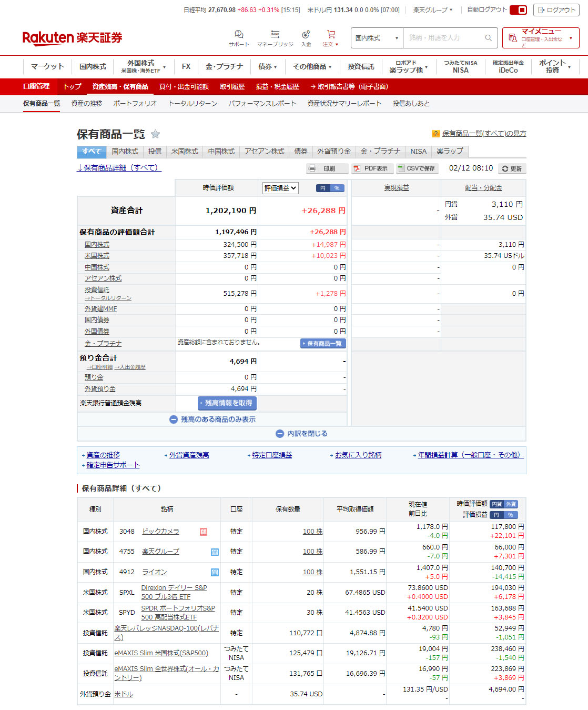Click the 残高情報を取得 button

point(227,403)
